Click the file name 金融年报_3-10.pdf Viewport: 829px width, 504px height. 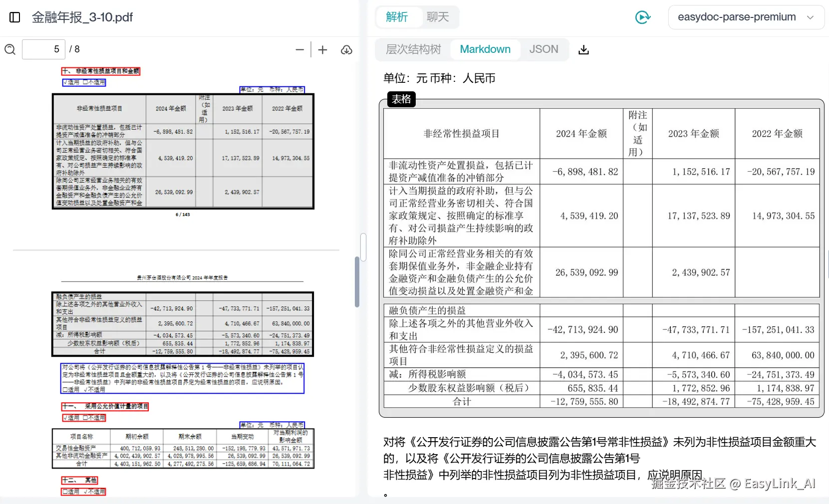[82, 17]
